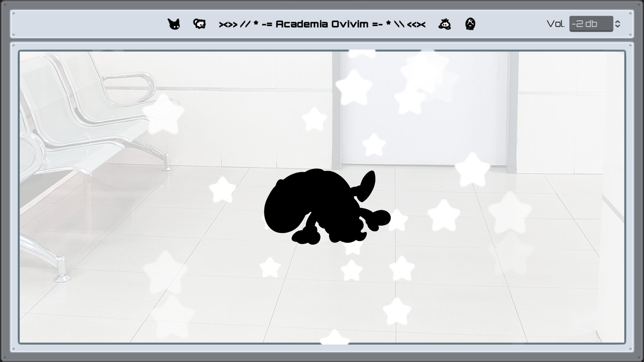Click the Academia Ovivim title text
644x362 pixels.
click(x=322, y=24)
